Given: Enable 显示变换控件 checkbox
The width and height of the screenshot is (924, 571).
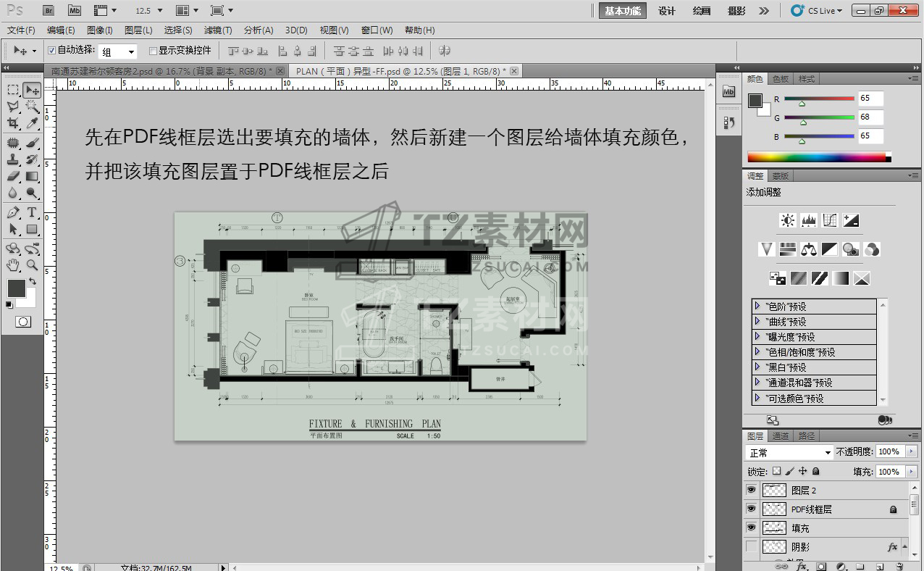Looking at the screenshot, I should tap(153, 51).
